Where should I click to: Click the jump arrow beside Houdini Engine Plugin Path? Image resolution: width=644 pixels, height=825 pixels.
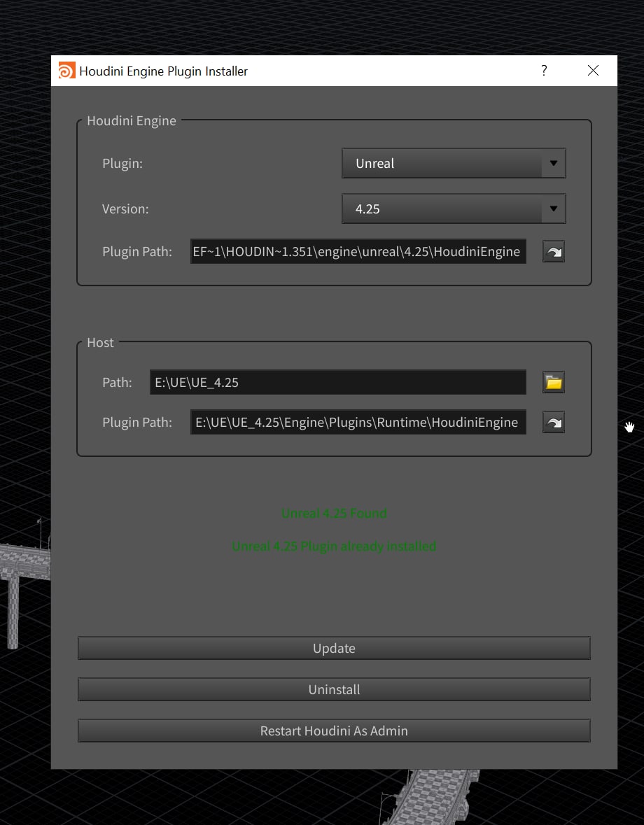click(x=554, y=251)
